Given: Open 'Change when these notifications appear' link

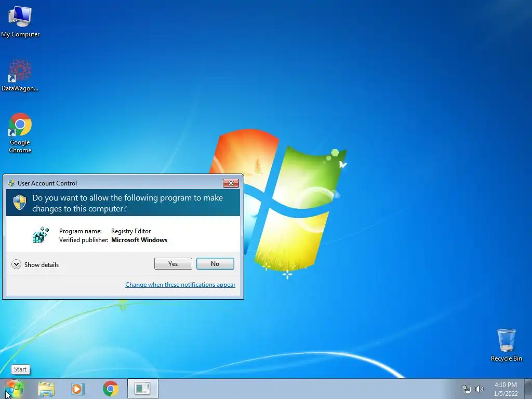Looking at the screenshot, I should pos(180,285).
